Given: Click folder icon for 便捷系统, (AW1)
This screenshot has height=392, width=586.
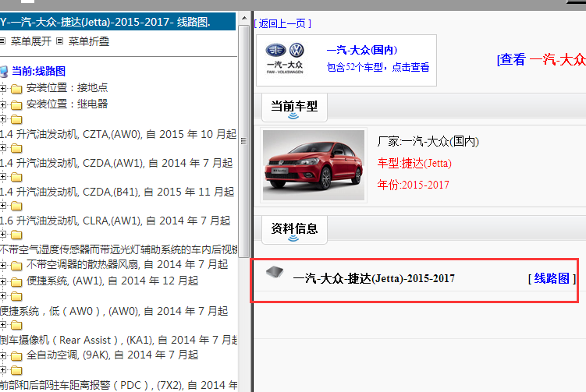Looking at the screenshot, I should (x=16, y=282).
